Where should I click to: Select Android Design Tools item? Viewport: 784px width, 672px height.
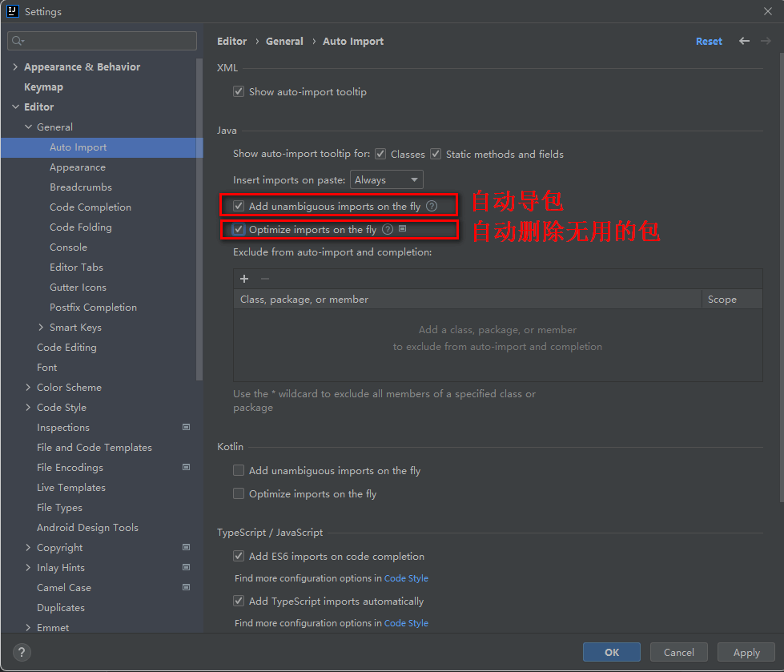[x=87, y=528]
